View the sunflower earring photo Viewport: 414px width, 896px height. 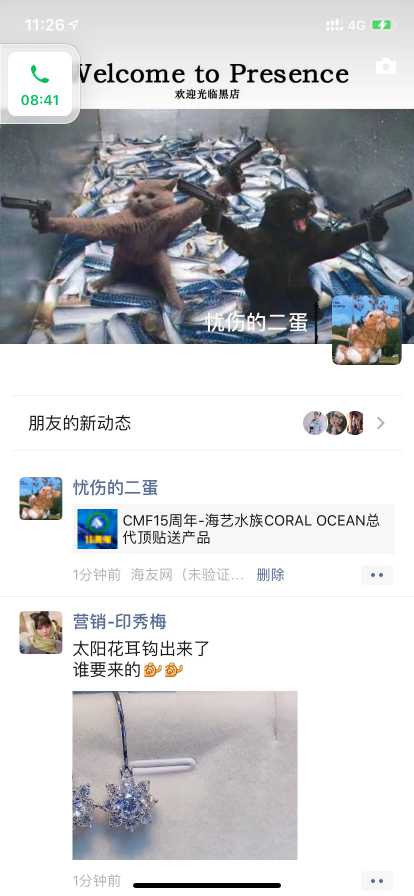(x=185, y=775)
